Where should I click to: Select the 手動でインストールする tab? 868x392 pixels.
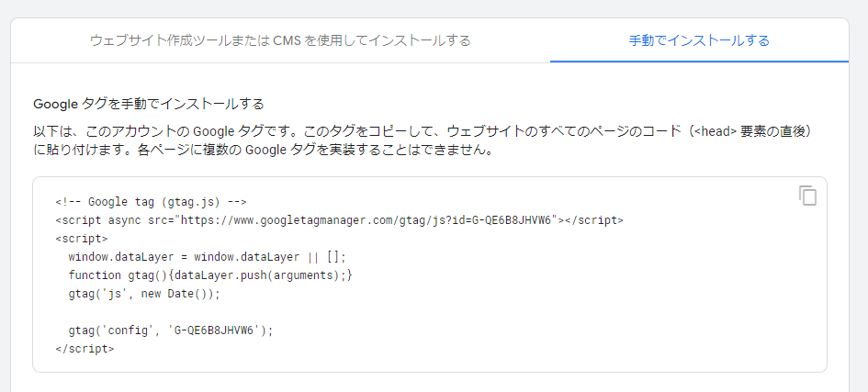point(699,40)
